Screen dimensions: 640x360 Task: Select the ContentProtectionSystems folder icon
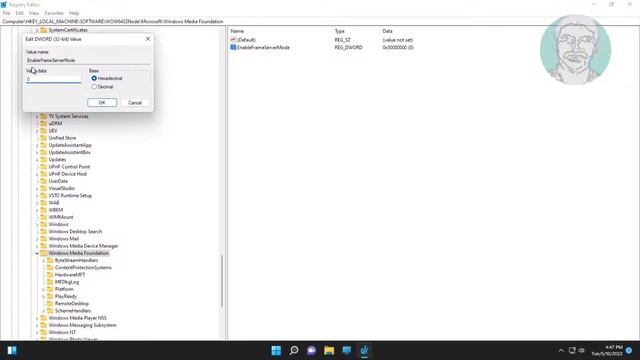50,267
